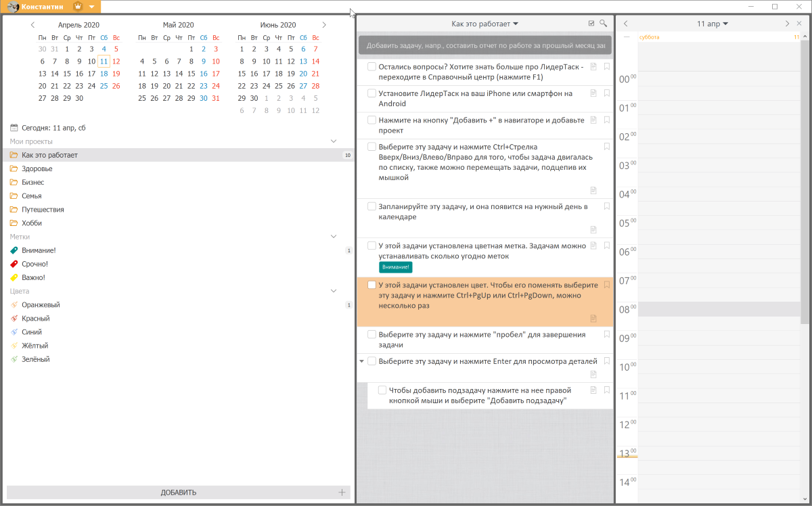Open note icon of 'Установите ЛидерТаск' task
Viewport: 812px width, 506px height.
pos(593,93)
